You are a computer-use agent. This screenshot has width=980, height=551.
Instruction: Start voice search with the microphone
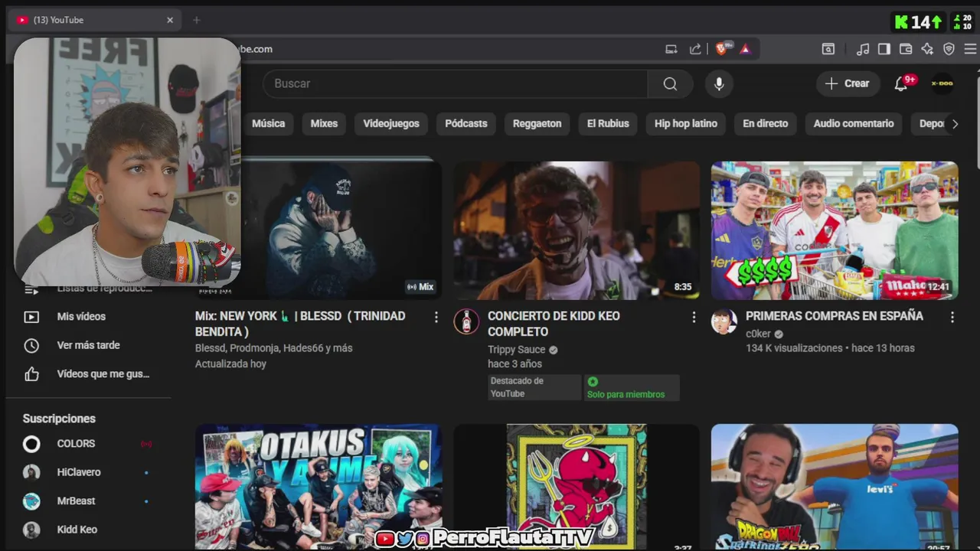[x=719, y=83]
